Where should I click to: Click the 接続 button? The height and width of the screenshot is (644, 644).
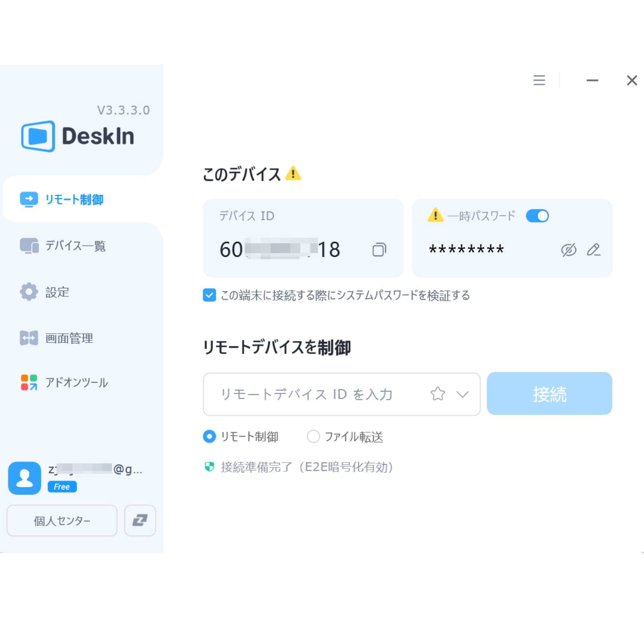(x=549, y=394)
